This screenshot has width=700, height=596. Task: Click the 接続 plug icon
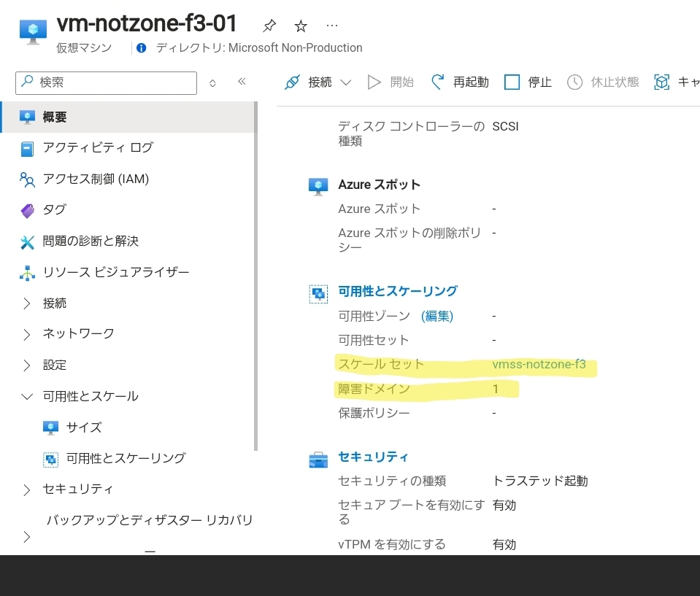[293, 82]
